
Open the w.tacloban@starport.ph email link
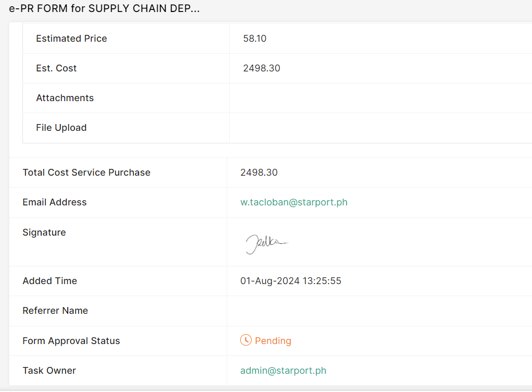click(294, 202)
